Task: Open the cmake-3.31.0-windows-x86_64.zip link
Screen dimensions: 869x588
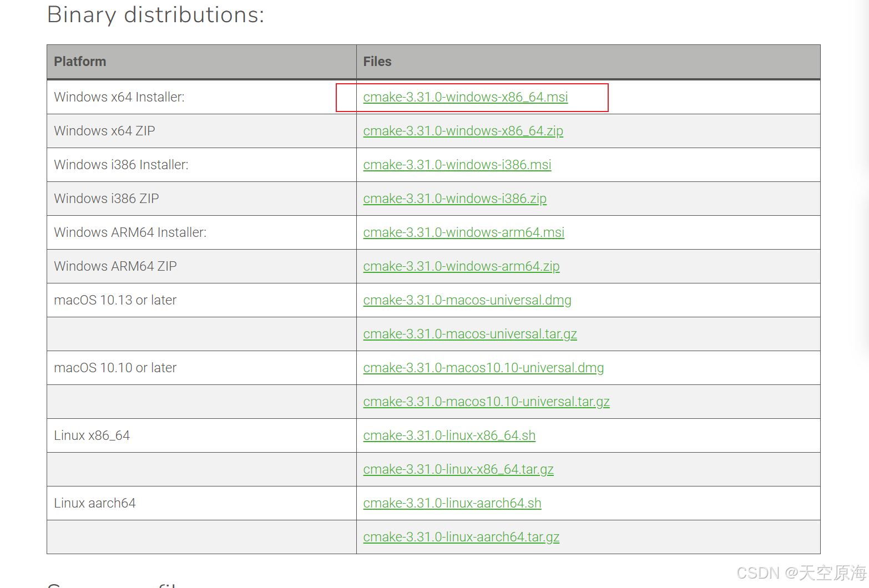Action: [x=463, y=131]
